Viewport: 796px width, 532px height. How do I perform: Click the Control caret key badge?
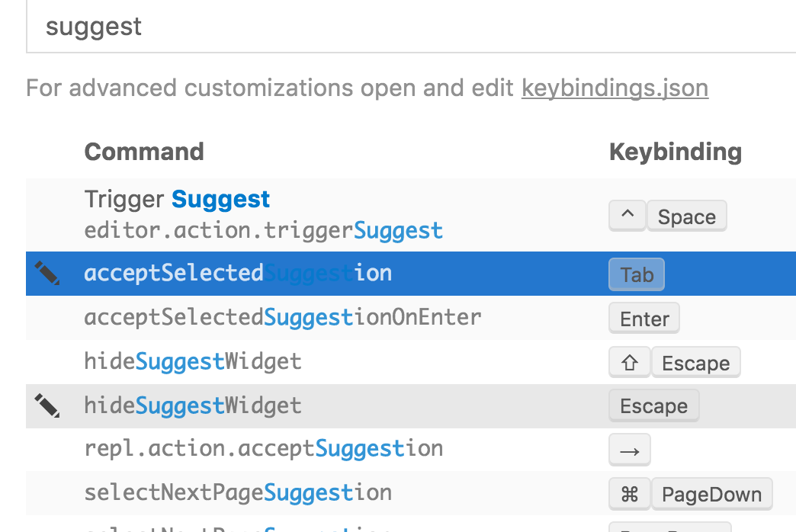627,216
